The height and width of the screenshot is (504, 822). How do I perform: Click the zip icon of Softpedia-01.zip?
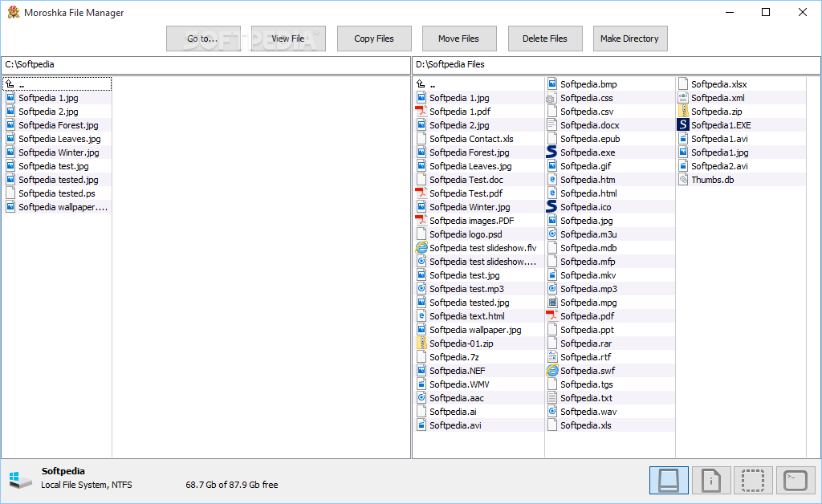tap(421, 343)
